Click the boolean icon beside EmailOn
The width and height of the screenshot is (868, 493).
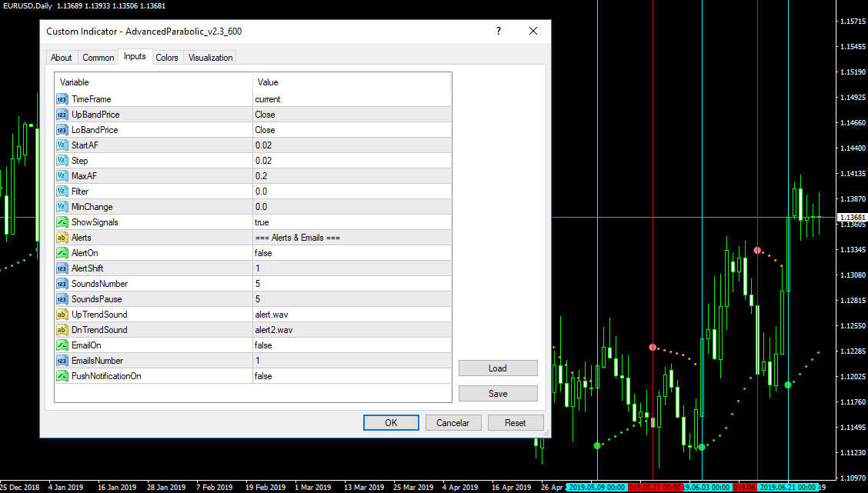[62, 345]
